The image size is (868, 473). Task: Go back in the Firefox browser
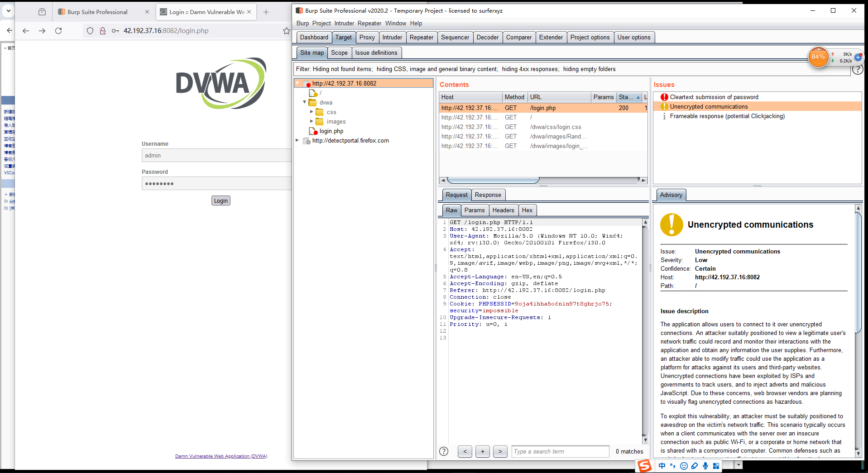tap(26, 31)
